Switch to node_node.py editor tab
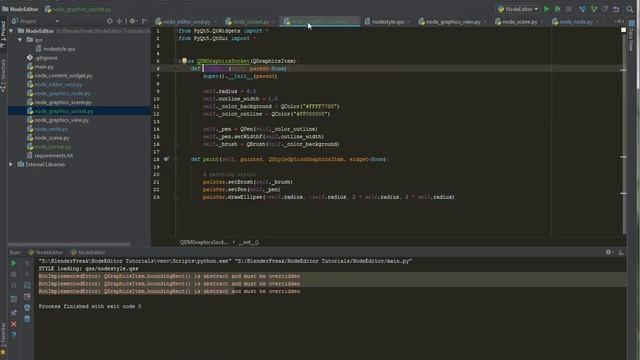The width and height of the screenshot is (640, 360). (576, 22)
